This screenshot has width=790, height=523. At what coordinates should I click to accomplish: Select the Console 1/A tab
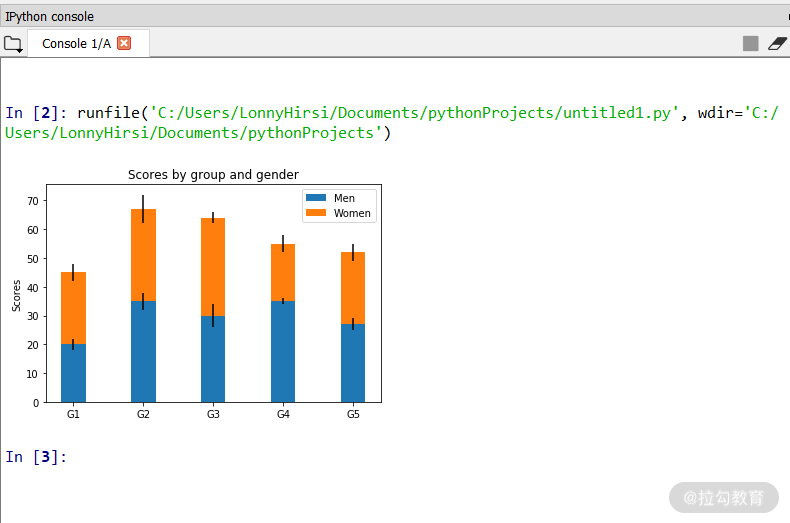[76, 44]
